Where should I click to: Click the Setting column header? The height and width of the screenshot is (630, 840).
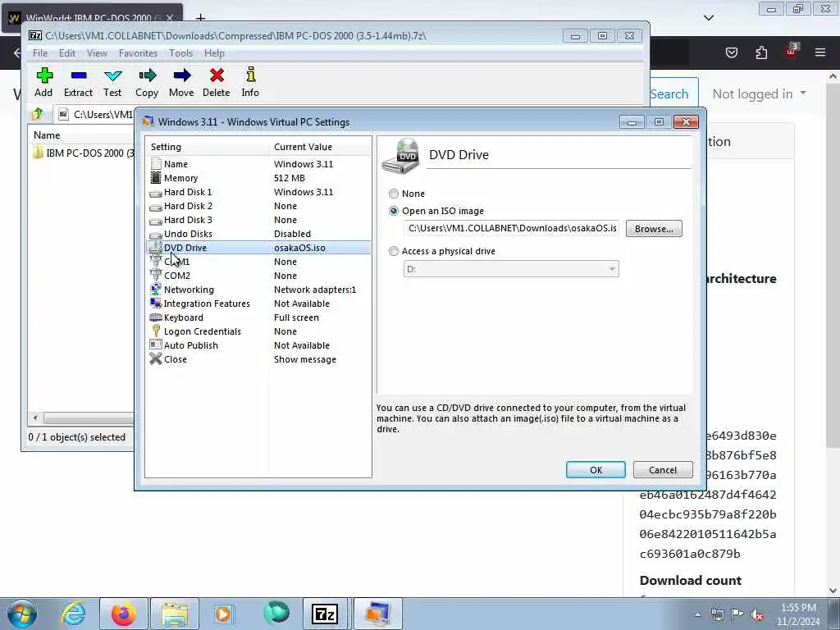[x=208, y=147]
